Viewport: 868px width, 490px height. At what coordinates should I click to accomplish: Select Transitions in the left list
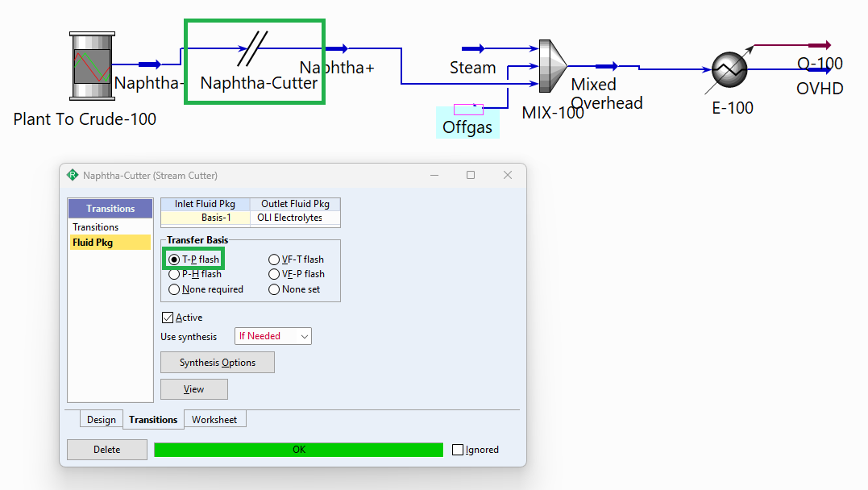coord(110,227)
